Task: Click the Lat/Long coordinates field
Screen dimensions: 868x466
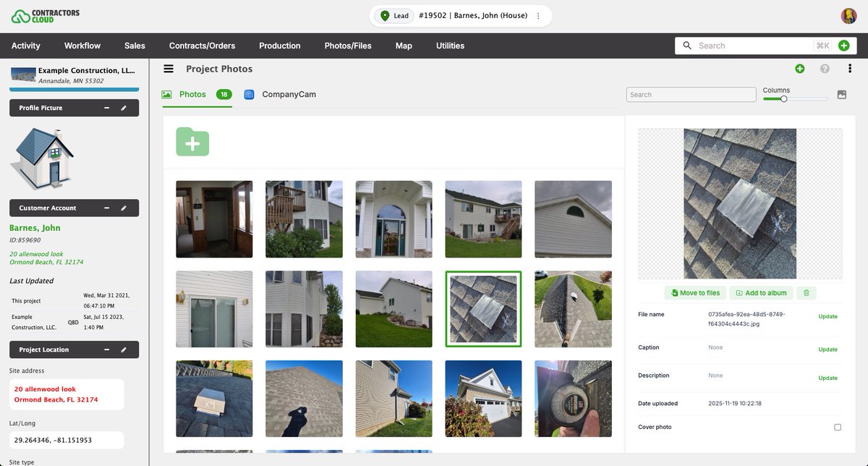Action: click(67, 440)
